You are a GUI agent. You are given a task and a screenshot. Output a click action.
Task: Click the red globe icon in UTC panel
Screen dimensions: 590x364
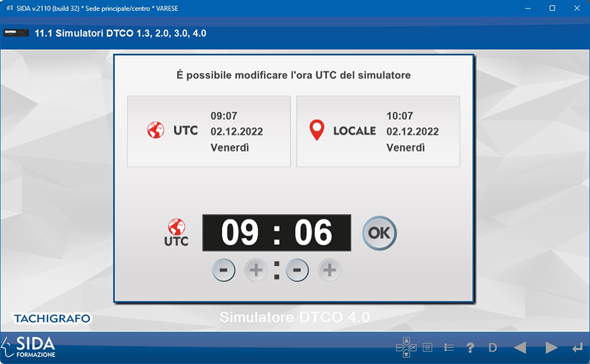coord(156,130)
